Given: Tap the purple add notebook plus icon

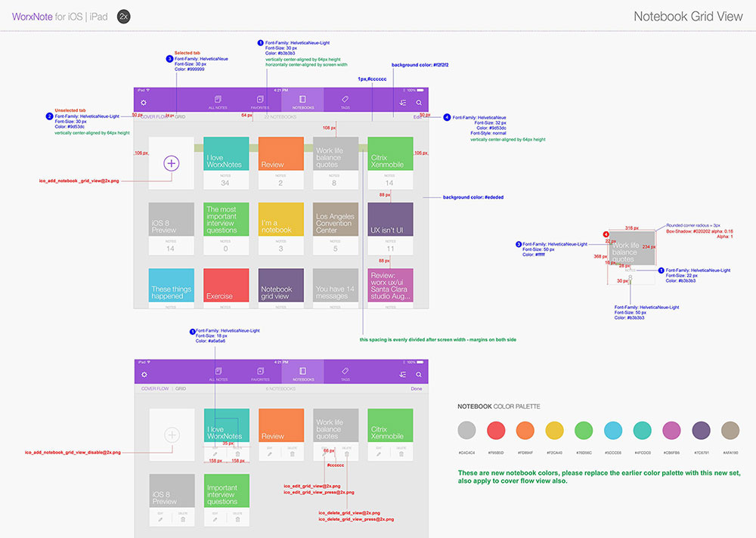Looking at the screenshot, I should pyautogui.click(x=172, y=162).
